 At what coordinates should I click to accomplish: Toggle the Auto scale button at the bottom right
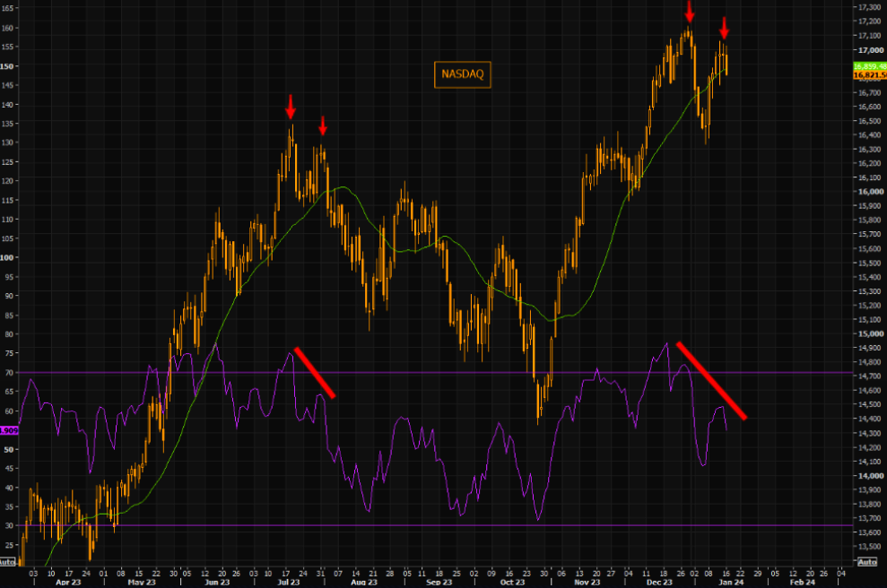click(x=866, y=561)
